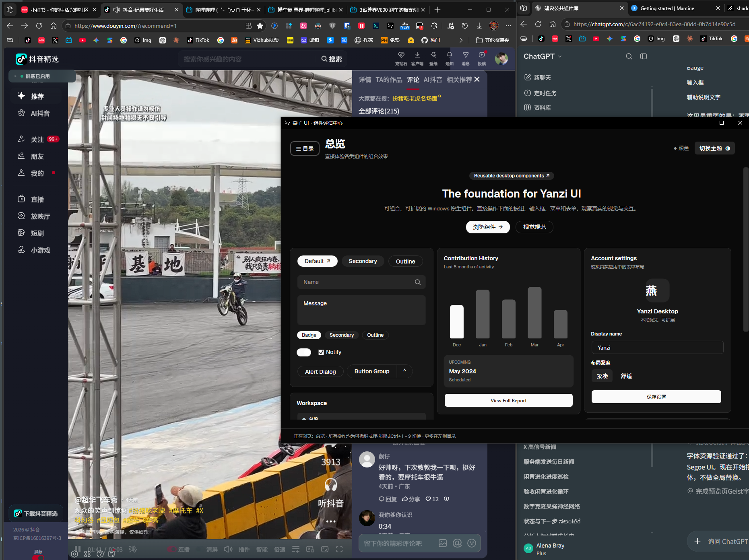The height and width of the screenshot is (560, 749).
Task: Uncheck the Notify checkbox
Action: click(321, 352)
